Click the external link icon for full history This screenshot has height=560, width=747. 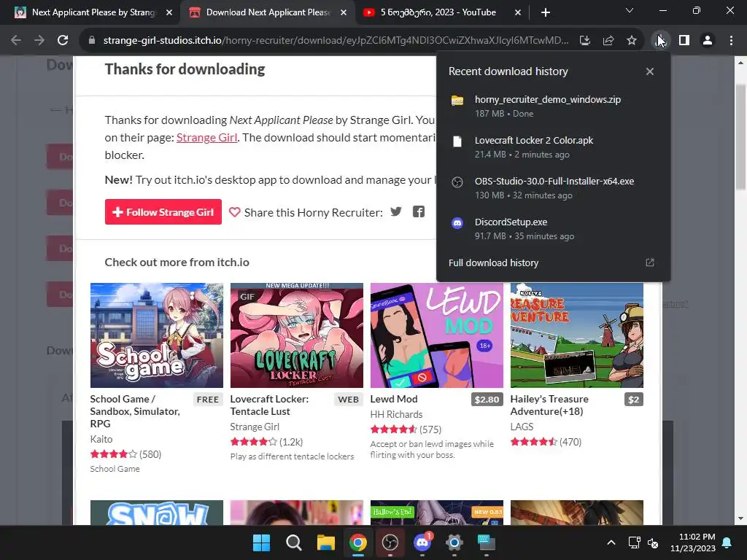pos(650,262)
